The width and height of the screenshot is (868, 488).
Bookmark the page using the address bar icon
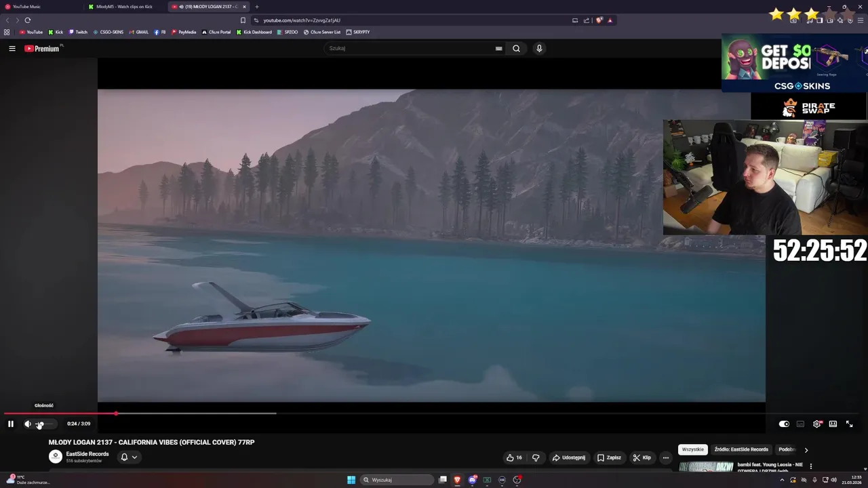coord(243,20)
